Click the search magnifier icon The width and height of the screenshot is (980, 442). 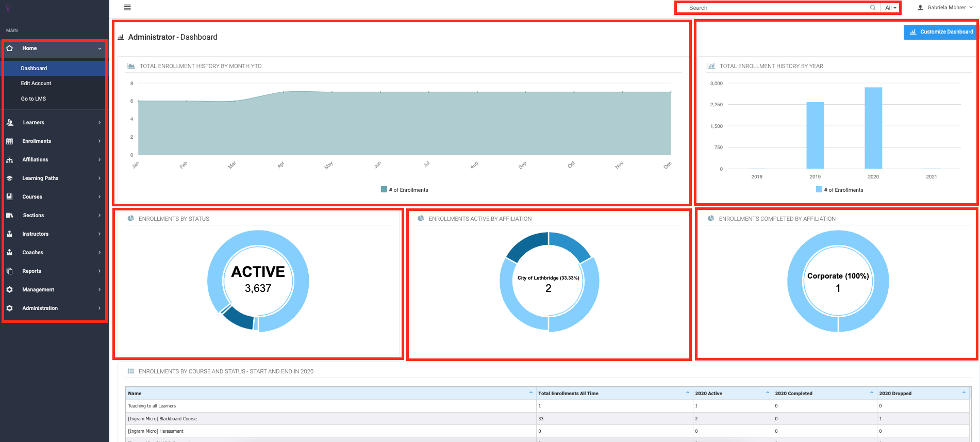coord(872,8)
